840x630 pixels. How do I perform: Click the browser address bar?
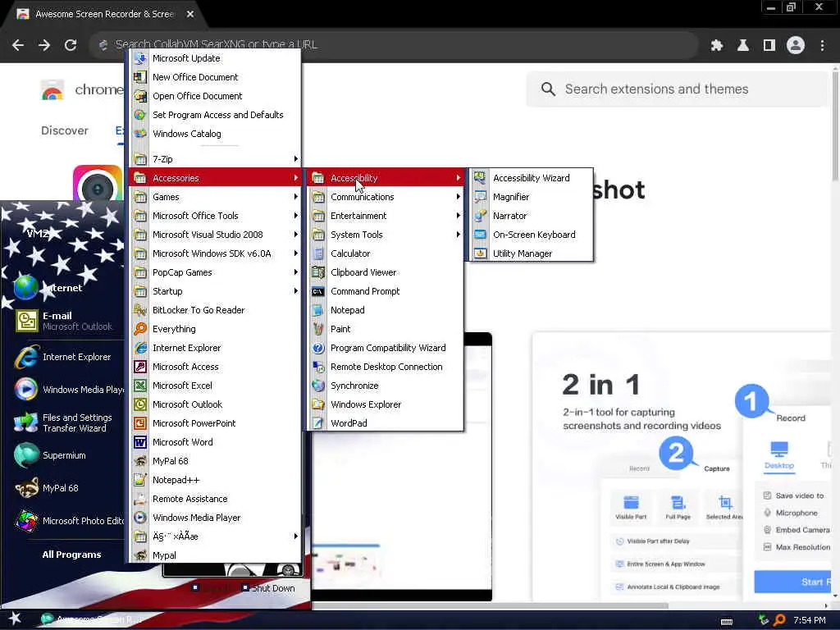pos(394,44)
